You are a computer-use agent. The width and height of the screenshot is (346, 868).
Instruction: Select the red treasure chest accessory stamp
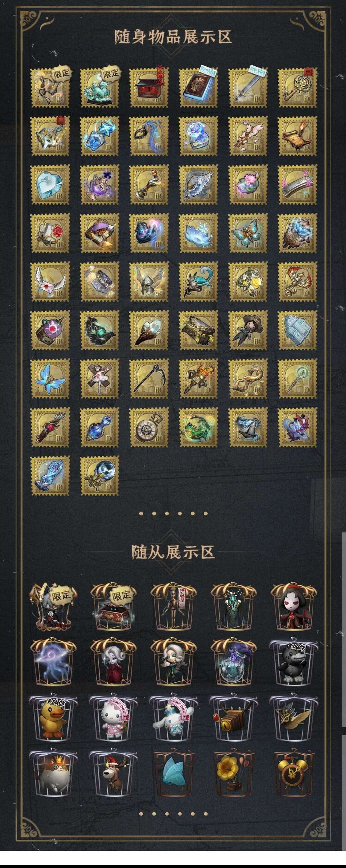click(149, 88)
